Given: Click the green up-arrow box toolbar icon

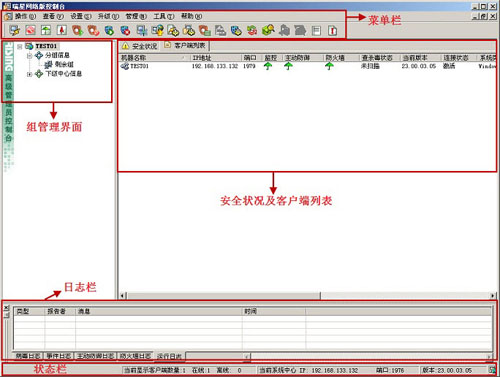Looking at the screenshot, I should point(46,30).
